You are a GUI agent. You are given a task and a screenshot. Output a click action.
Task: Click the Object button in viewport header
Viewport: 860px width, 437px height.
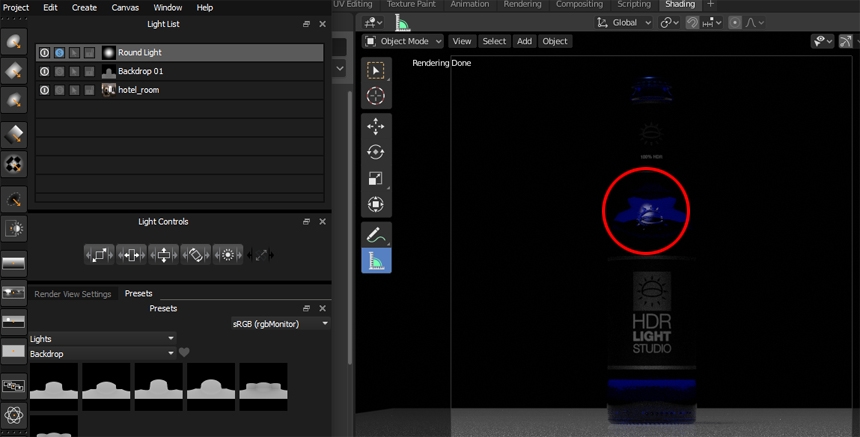pos(555,41)
